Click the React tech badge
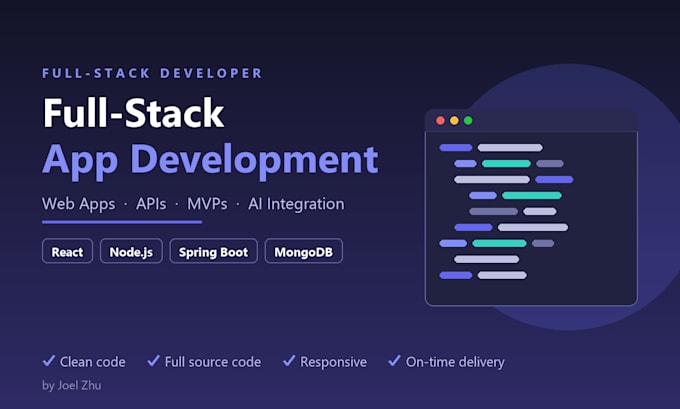Screen dimensions: 680x409 click(67, 251)
